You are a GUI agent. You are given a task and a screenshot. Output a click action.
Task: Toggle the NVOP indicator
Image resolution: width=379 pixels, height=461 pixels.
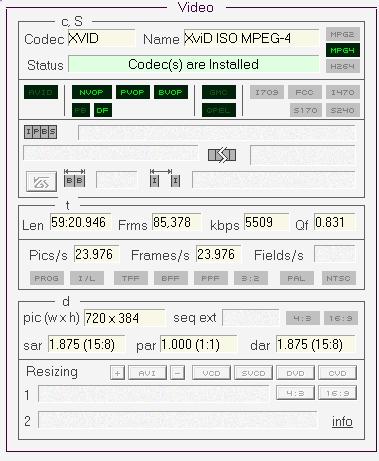(92, 92)
